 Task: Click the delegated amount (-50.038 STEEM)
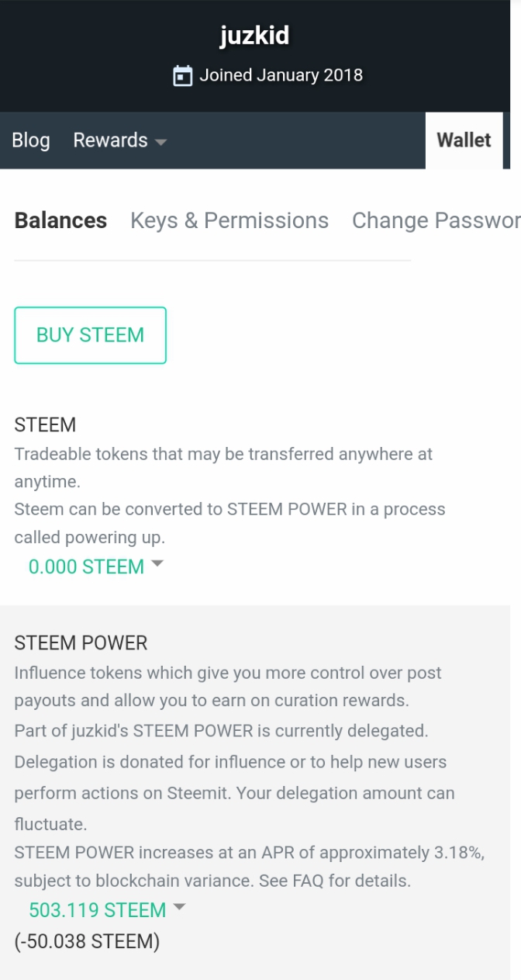[x=87, y=942]
